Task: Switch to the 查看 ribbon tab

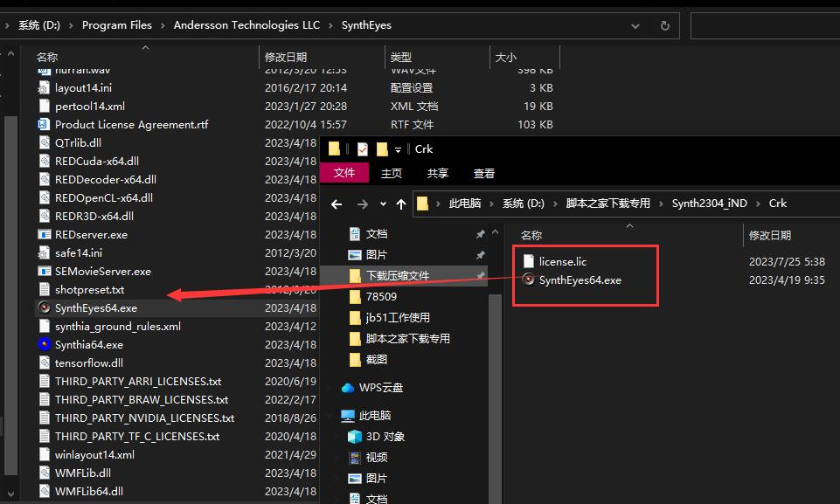Action: pos(484,173)
